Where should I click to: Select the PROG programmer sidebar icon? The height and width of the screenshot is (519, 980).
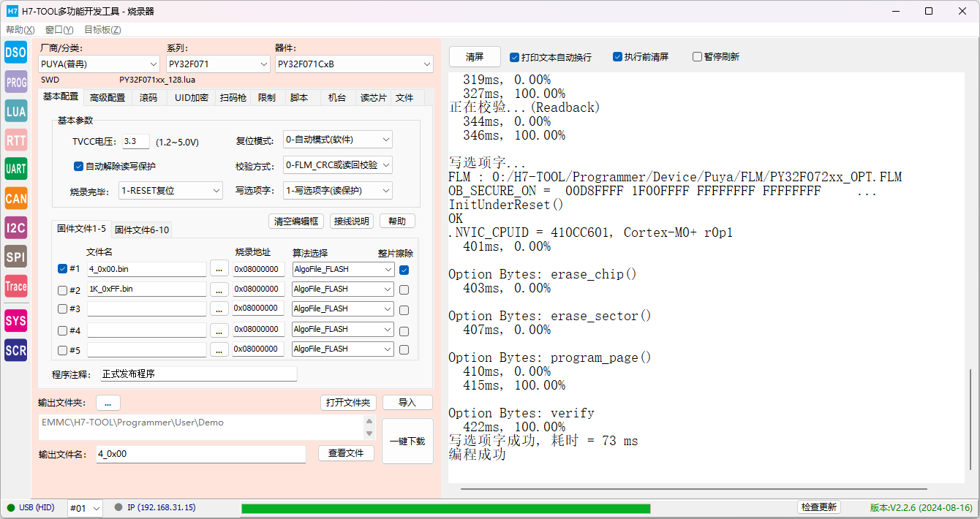pyautogui.click(x=15, y=82)
